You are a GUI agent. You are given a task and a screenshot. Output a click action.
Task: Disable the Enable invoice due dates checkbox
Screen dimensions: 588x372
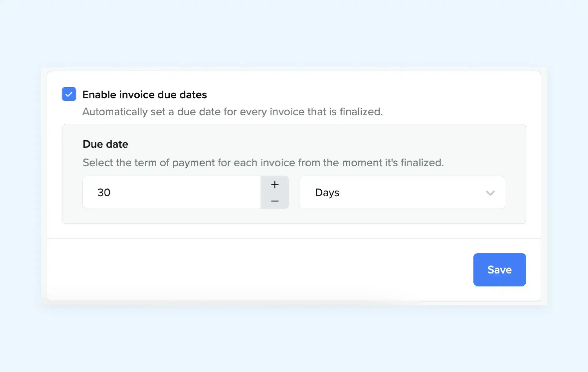click(x=69, y=95)
